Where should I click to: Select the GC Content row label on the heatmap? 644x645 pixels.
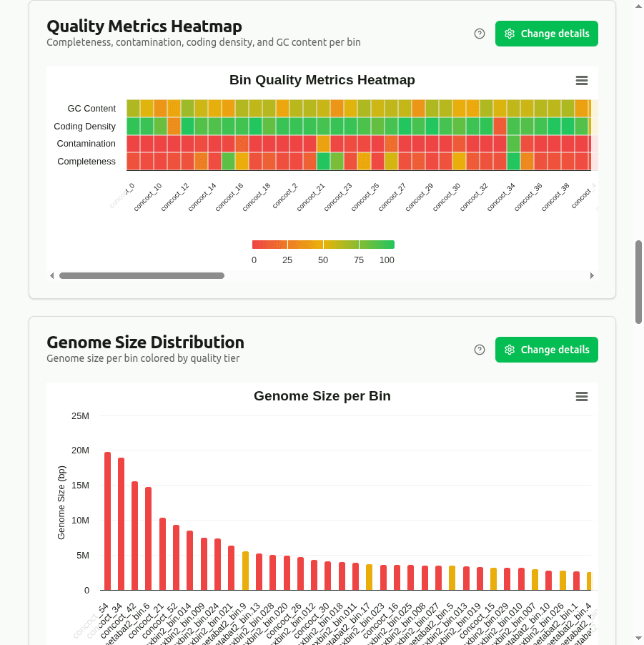91,108
